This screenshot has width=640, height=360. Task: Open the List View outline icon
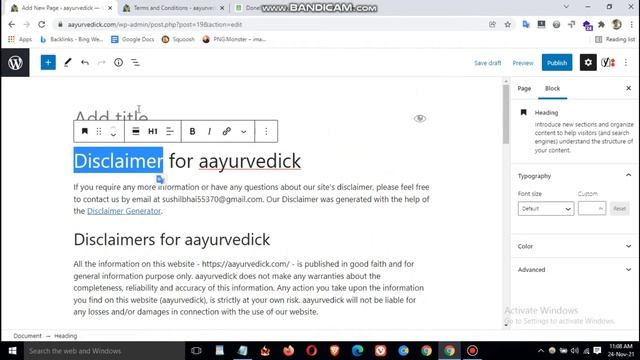tap(135, 62)
